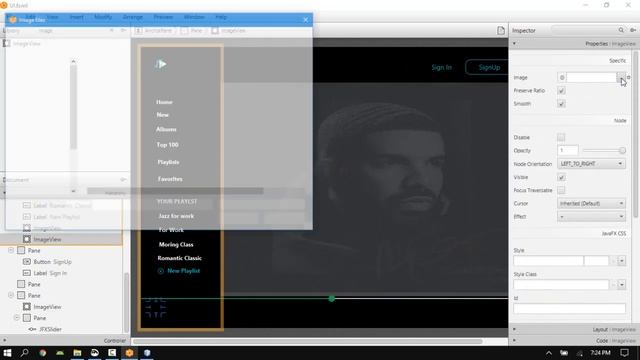Open the Windows Start menu
Viewport: 640px width, 360px height.
tap(7, 353)
